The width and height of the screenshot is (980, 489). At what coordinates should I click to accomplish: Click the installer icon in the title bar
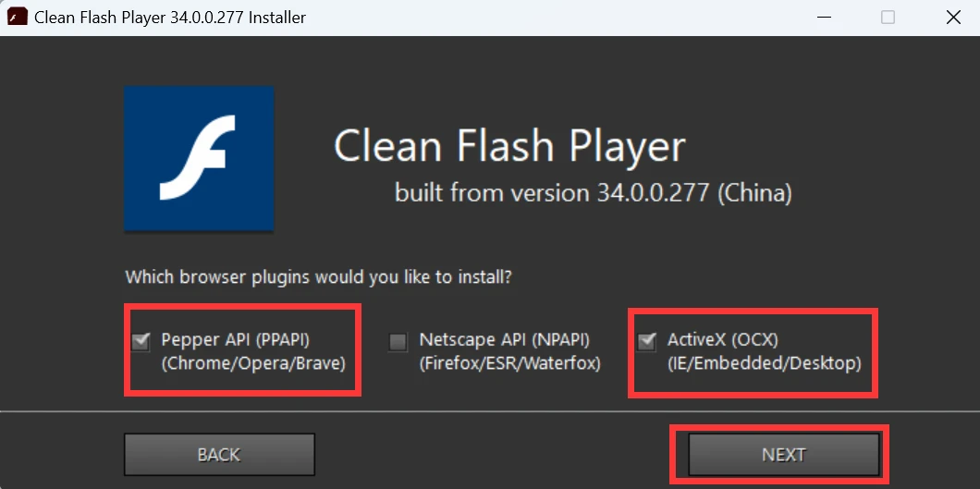[x=17, y=18]
